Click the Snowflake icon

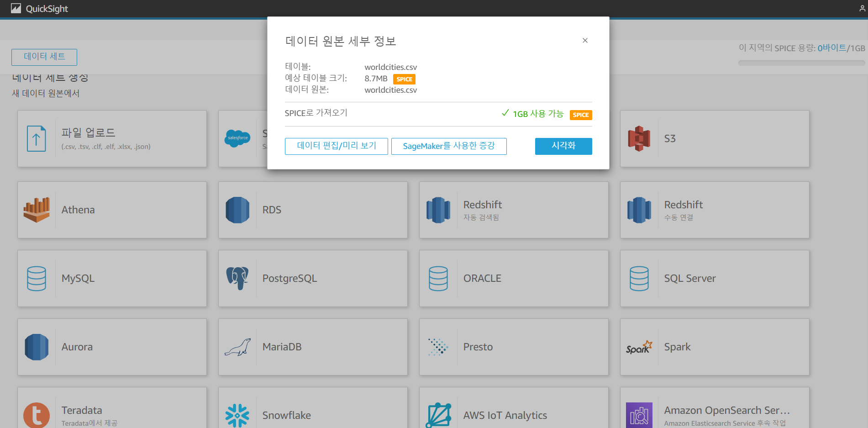[237, 415]
